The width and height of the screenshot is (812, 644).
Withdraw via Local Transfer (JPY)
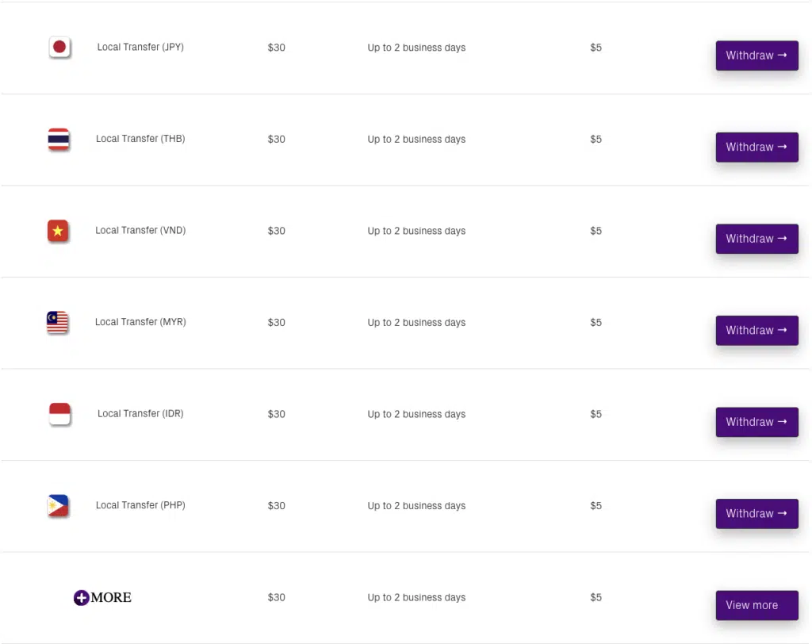756,56
